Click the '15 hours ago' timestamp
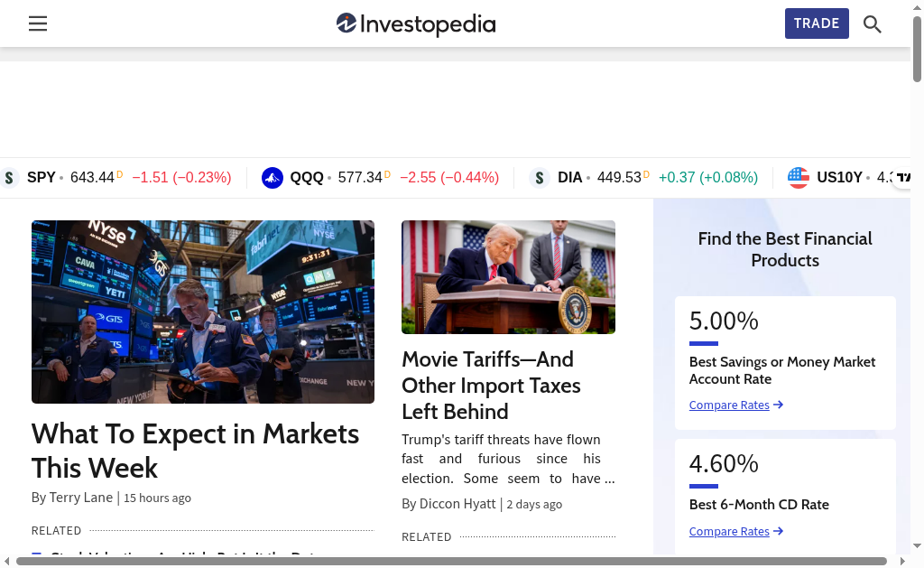Screen dimensions: 924x568 click(x=157, y=498)
